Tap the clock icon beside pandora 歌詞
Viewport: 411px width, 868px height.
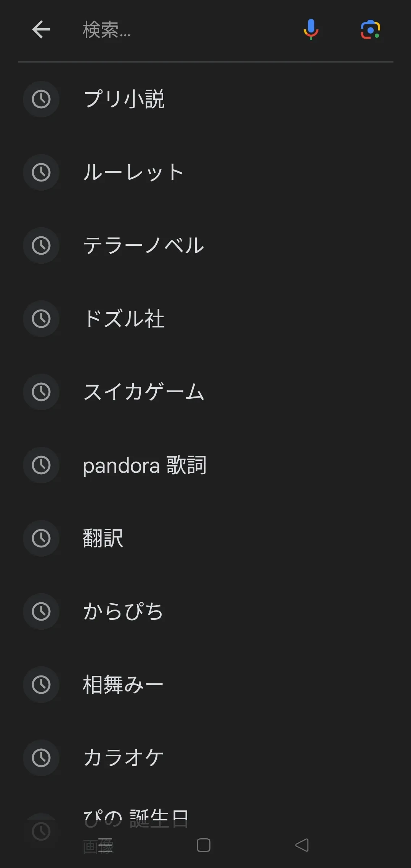[41, 465]
